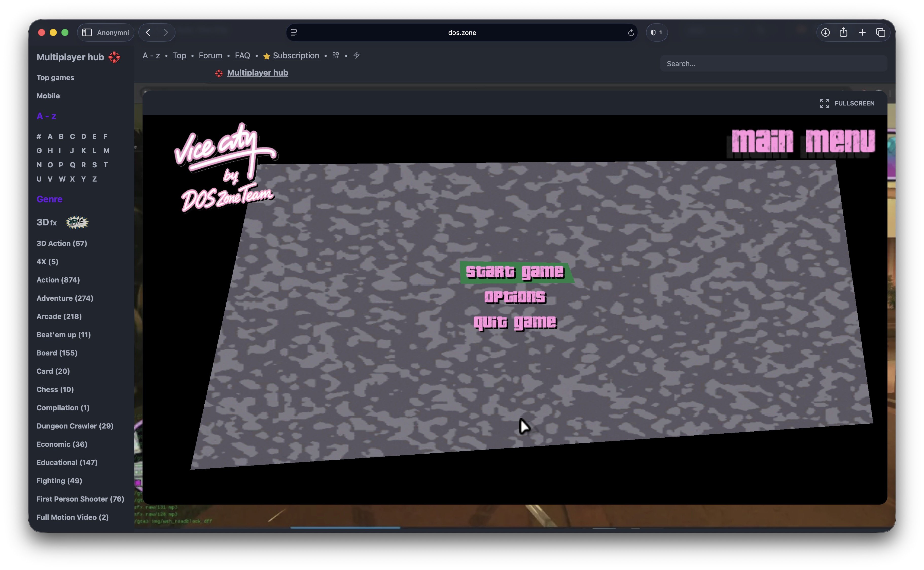Click the grid apps icon in navigation

(x=335, y=56)
